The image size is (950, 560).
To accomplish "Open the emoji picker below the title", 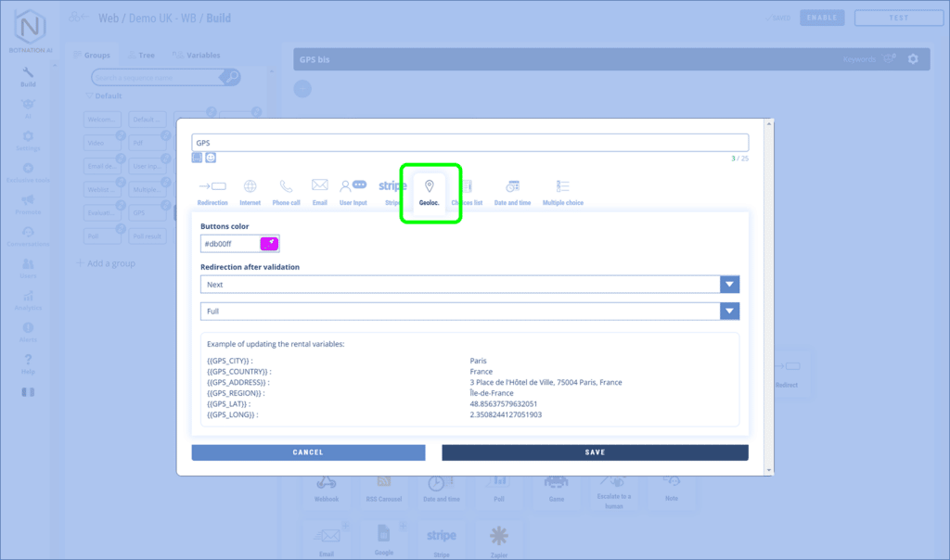I will [211, 158].
